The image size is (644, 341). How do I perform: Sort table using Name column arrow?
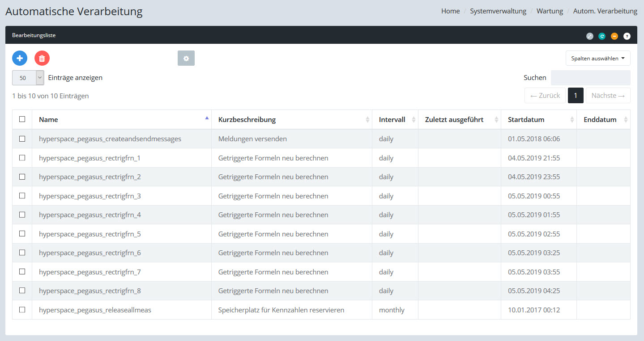click(206, 118)
